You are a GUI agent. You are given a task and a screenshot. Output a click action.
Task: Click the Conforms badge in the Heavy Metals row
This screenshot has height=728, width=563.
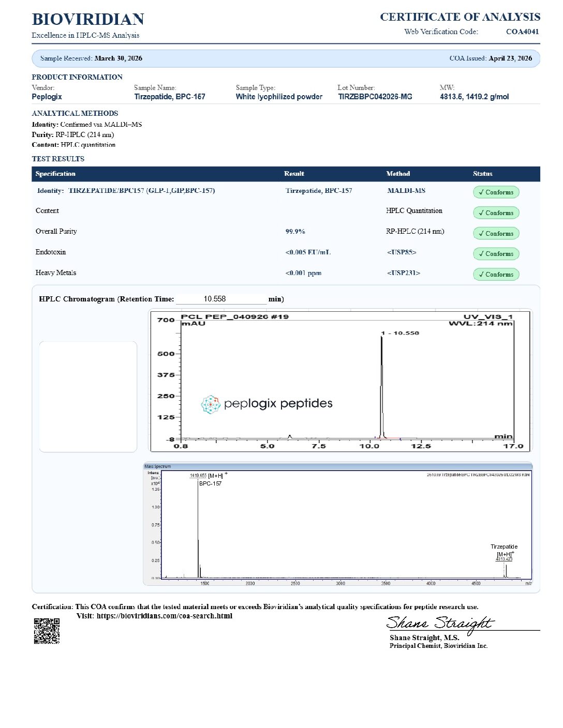pos(496,275)
